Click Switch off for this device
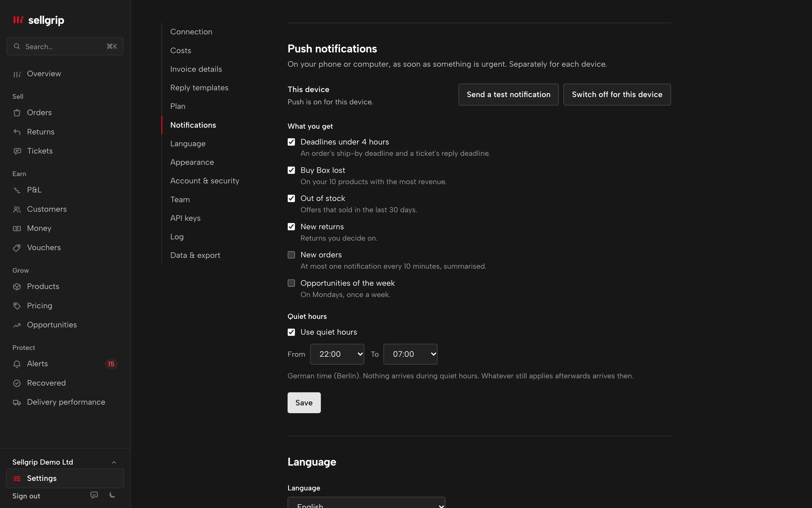The height and width of the screenshot is (508, 812). 617,95
